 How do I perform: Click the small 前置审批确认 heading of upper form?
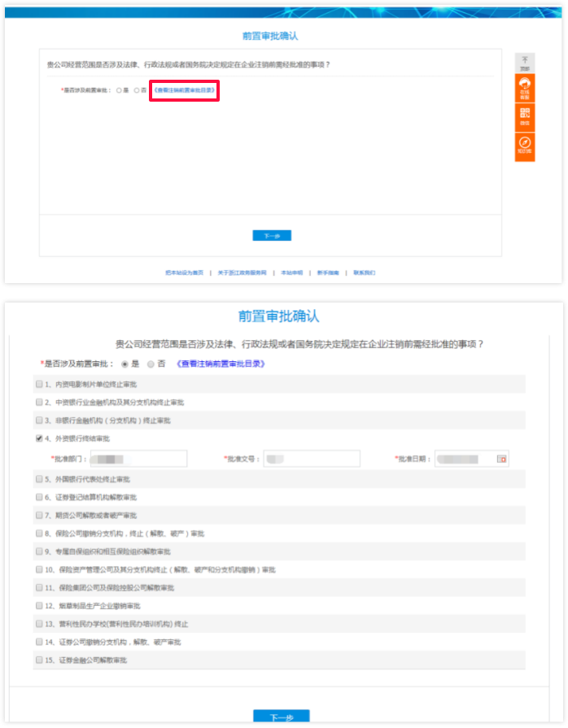(270, 37)
